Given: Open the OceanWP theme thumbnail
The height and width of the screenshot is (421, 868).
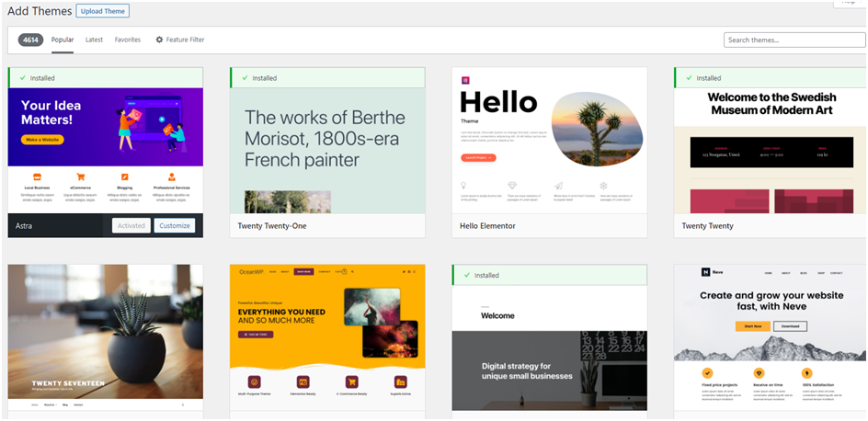Looking at the screenshot, I should tap(327, 337).
